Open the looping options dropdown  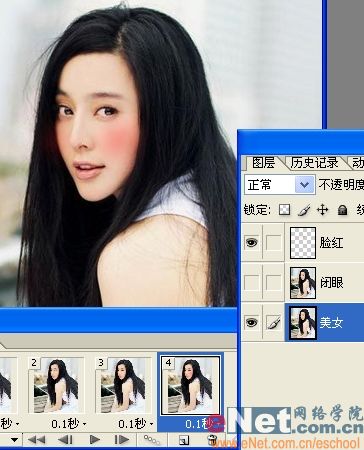(14, 440)
